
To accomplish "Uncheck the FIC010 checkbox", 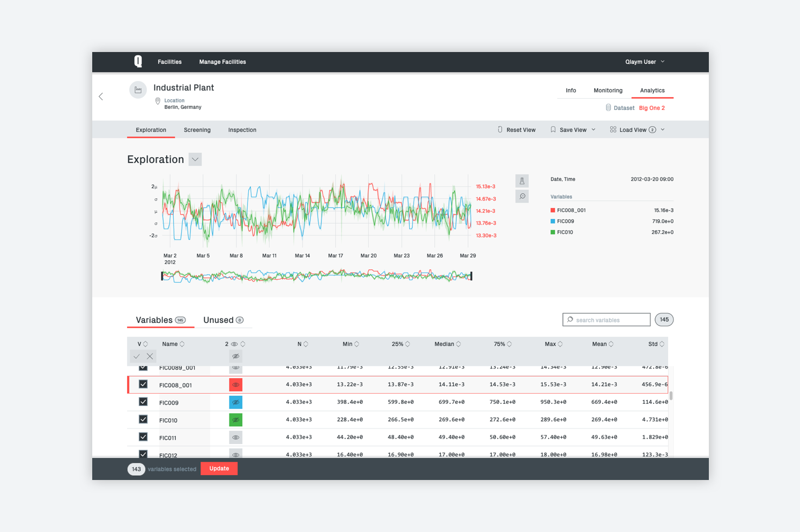I will pyautogui.click(x=143, y=419).
